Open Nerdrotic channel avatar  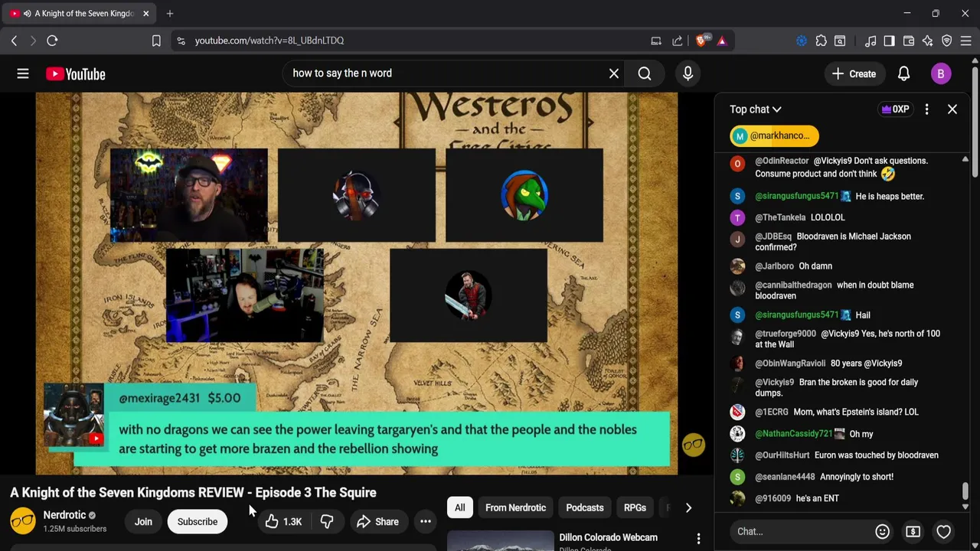coord(23,521)
